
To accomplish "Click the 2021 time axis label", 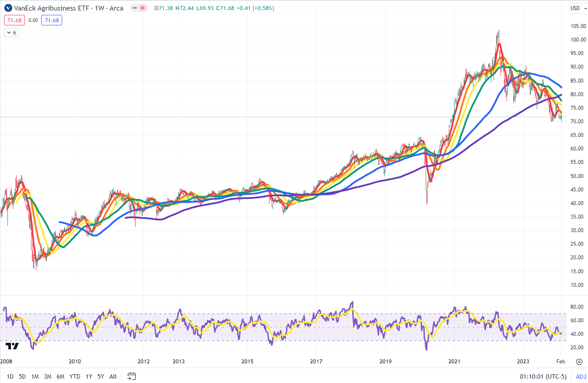I will click(x=454, y=362).
